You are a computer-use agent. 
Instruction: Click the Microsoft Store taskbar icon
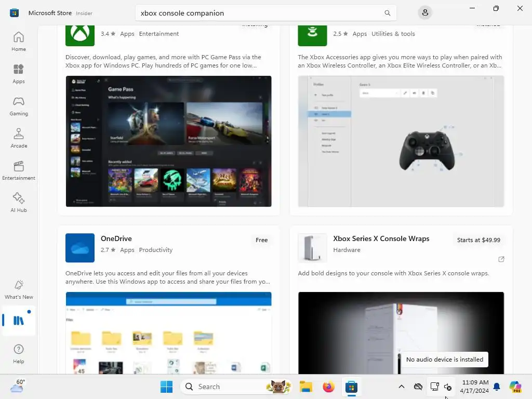pyautogui.click(x=351, y=387)
